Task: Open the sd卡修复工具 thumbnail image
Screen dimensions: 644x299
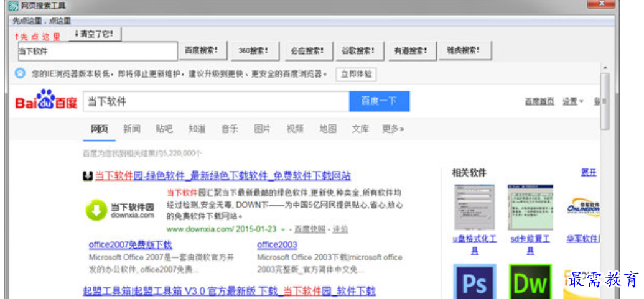Action: (x=530, y=208)
